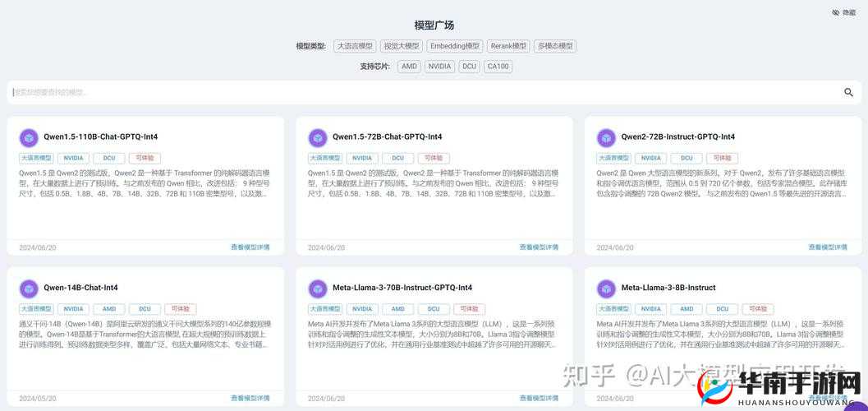Image resolution: width=868 pixels, height=411 pixels.
Task: Click the Meta-Llama-3-70B-Instruct-GPTQ-Int4 title
Action: click(402, 288)
